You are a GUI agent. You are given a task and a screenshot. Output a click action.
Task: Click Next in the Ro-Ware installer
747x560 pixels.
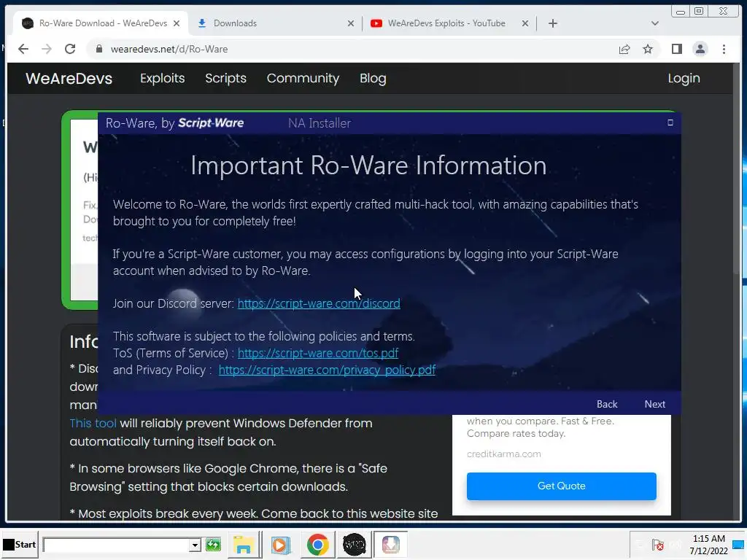point(654,404)
